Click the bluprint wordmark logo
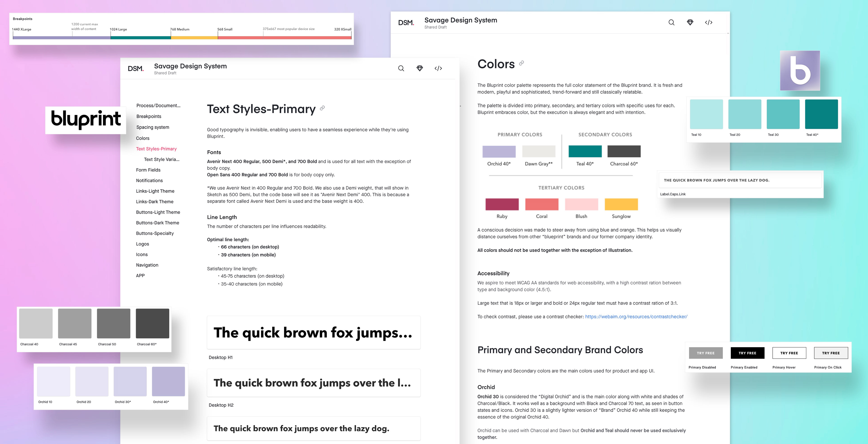The height and width of the screenshot is (444, 868). pyautogui.click(x=86, y=120)
